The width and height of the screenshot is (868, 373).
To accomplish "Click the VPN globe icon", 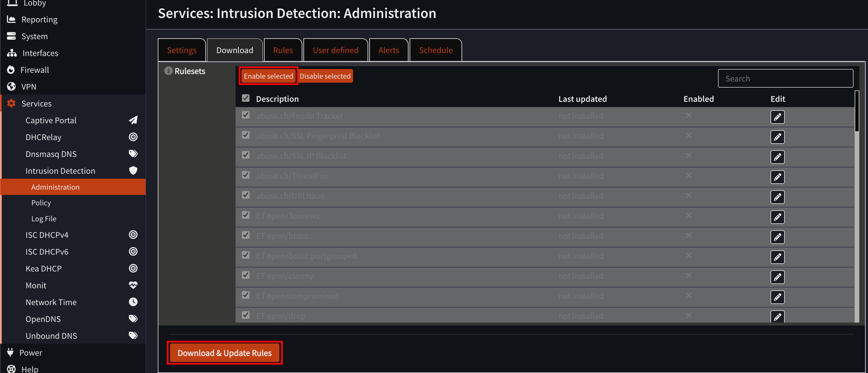I will 11,86.
